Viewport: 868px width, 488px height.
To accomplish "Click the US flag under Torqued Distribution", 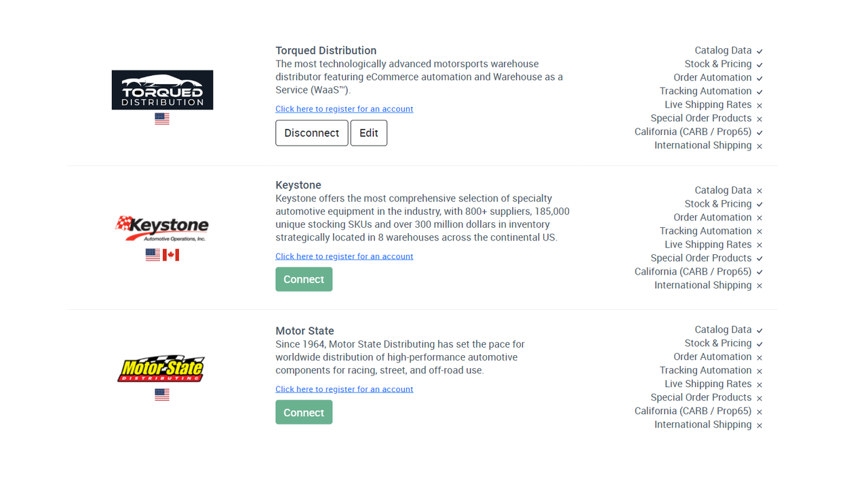I will tap(161, 118).
